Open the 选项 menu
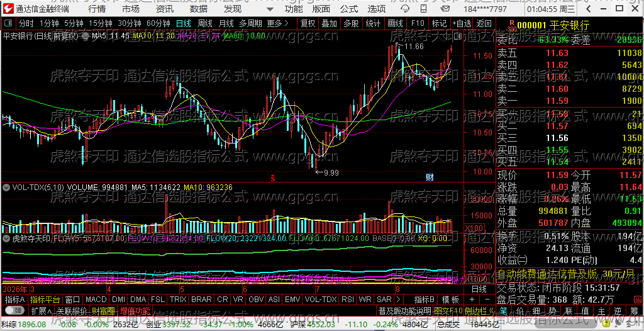The image size is (644, 331). (377, 9)
